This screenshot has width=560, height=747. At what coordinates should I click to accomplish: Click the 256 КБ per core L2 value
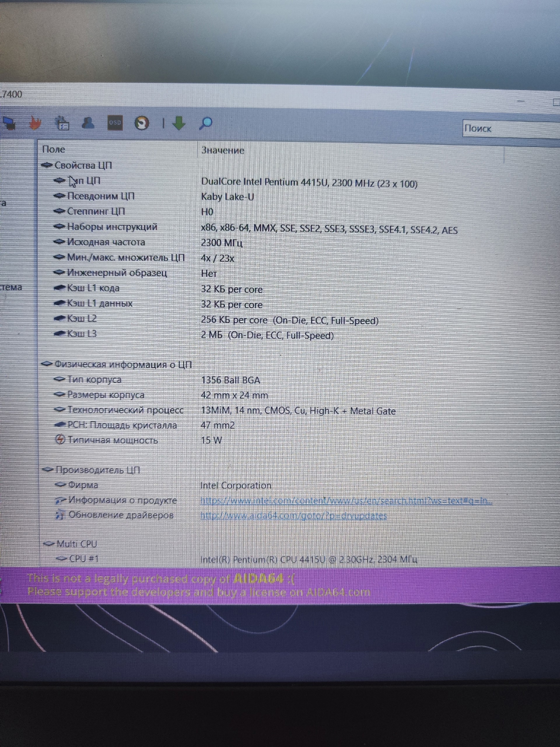click(290, 320)
